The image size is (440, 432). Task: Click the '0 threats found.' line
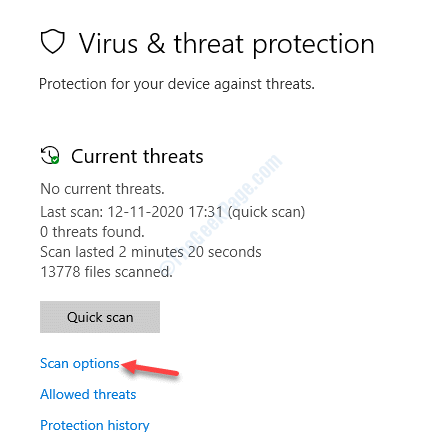(x=92, y=232)
